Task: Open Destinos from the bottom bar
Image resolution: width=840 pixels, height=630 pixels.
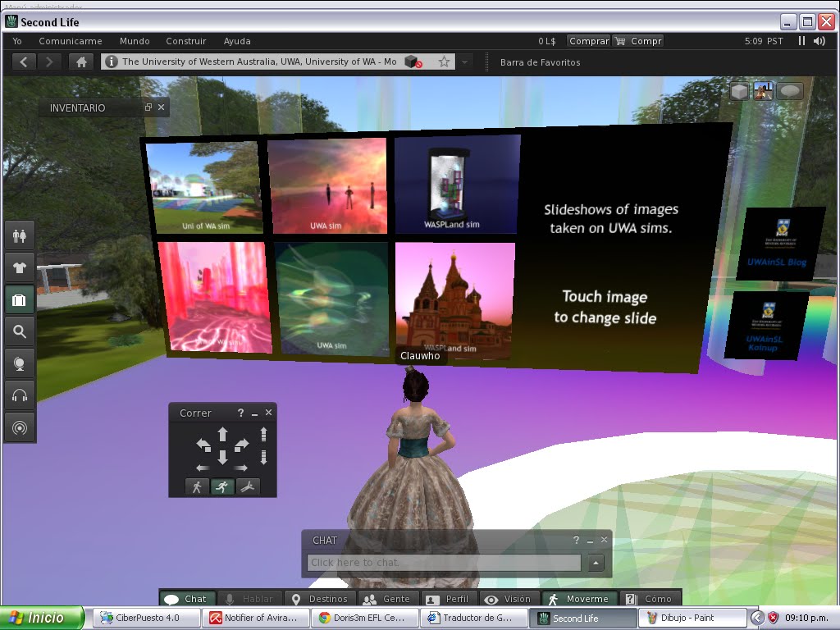Action: [320, 598]
